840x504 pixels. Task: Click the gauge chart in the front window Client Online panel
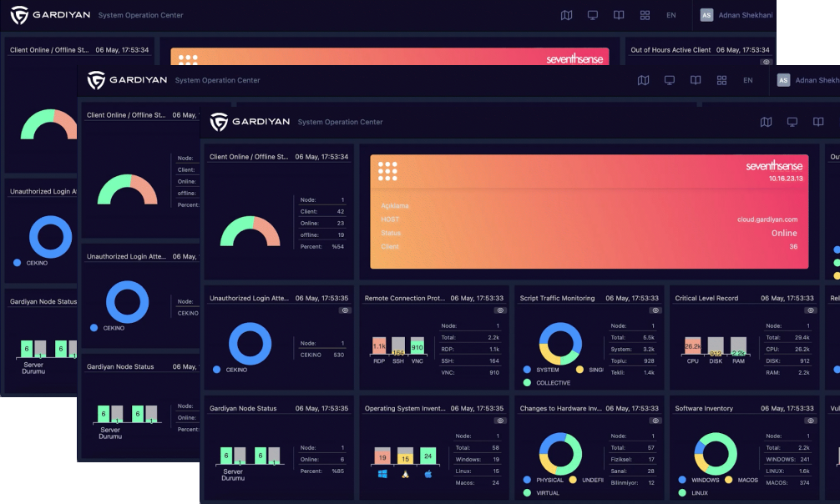click(250, 231)
